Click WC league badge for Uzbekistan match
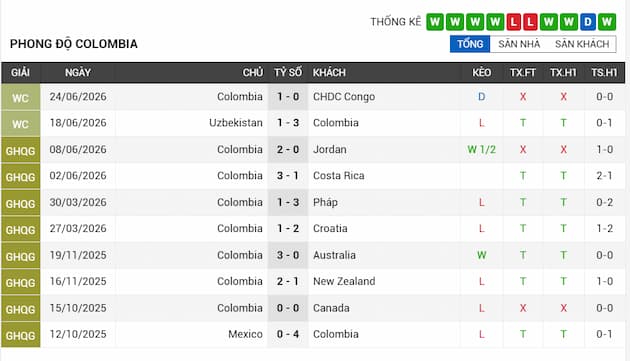Viewport: 630px width, 361px height. tap(20, 123)
